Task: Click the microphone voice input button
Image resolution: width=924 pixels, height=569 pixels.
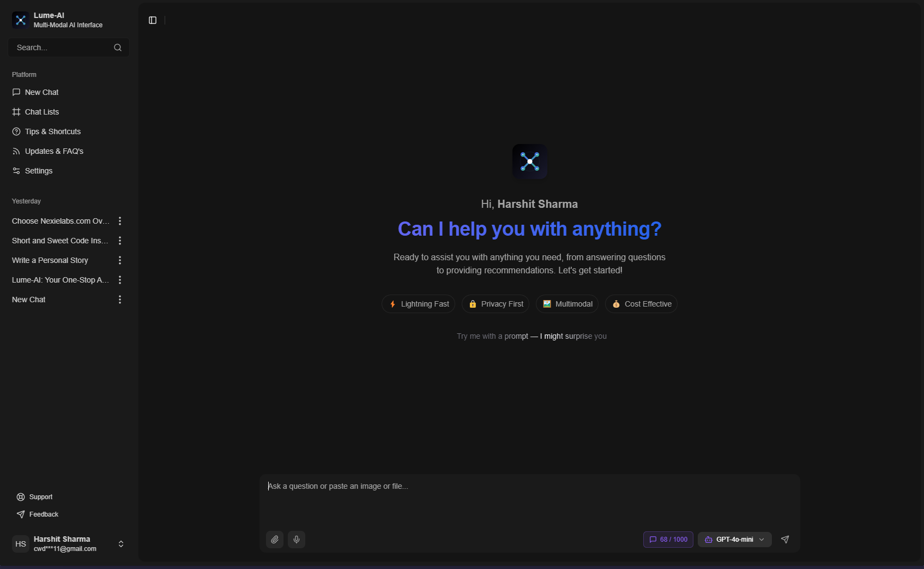Action: click(x=297, y=540)
